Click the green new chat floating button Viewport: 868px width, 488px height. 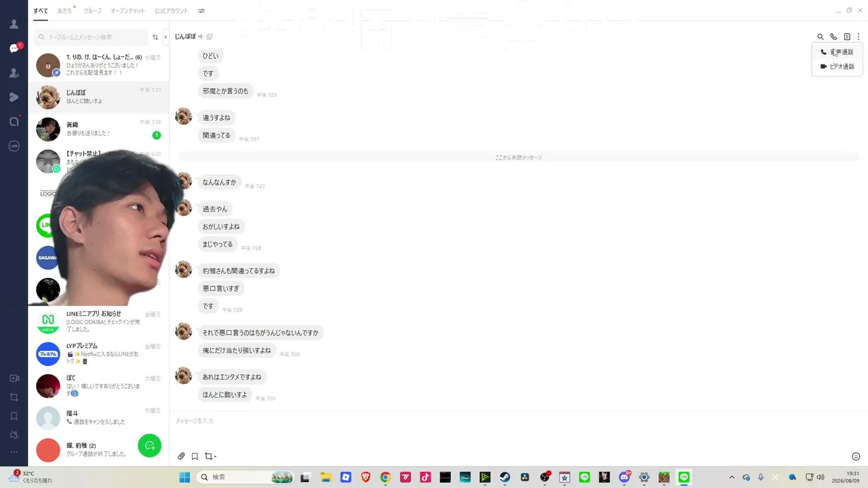pos(150,445)
